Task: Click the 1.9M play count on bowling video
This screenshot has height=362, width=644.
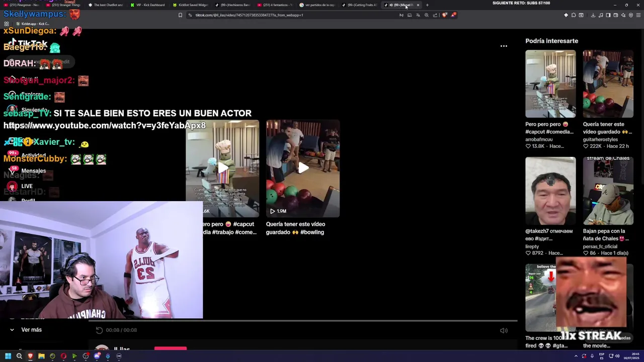Action: (x=278, y=211)
